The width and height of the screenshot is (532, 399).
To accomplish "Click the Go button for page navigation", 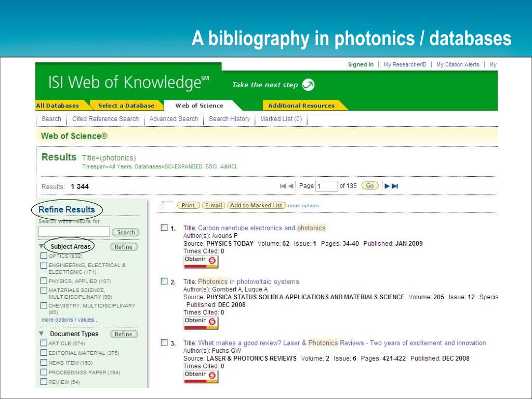I will coord(370,185).
